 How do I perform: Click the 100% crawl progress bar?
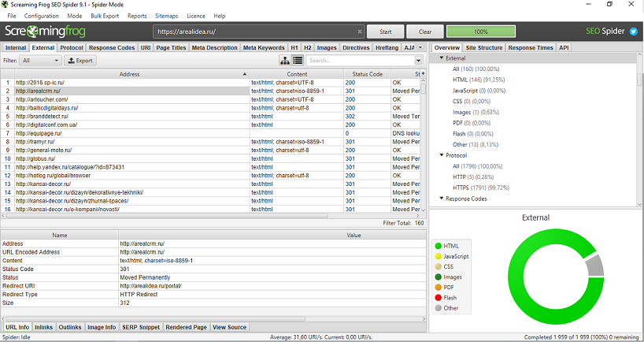(480, 32)
